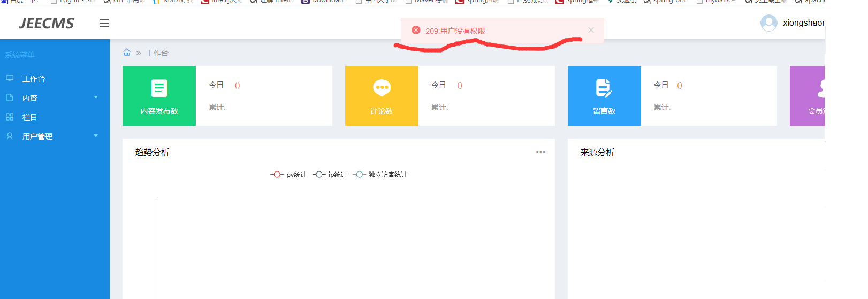This screenshot has width=868, height=299.
Task: Click the 工作台 breadcrumb text
Action: pyautogui.click(x=157, y=53)
